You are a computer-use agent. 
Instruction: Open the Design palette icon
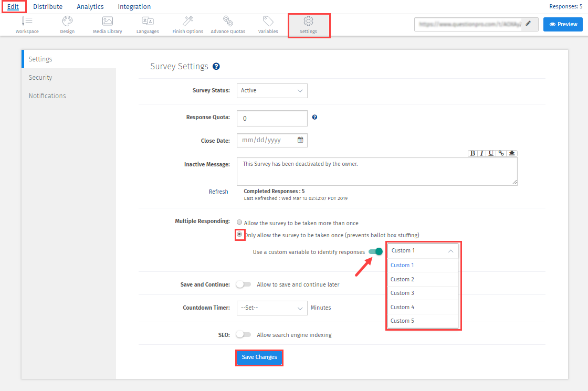[x=67, y=22]
